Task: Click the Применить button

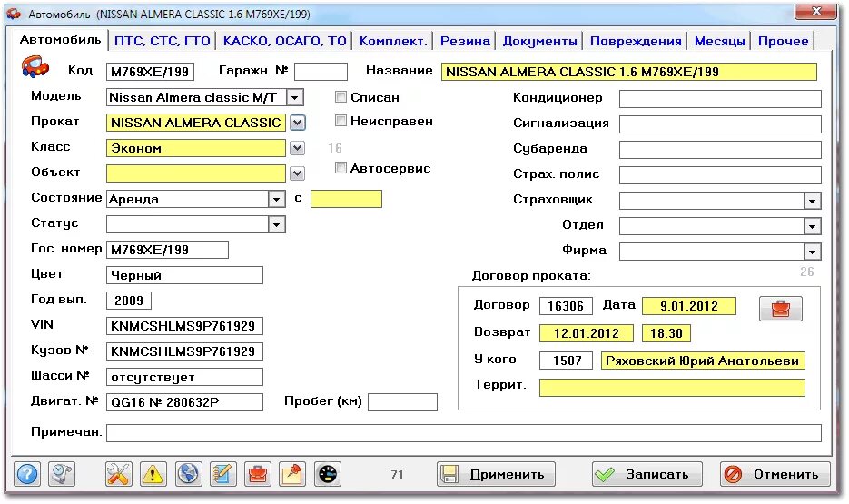Action: tap(496, 474)
